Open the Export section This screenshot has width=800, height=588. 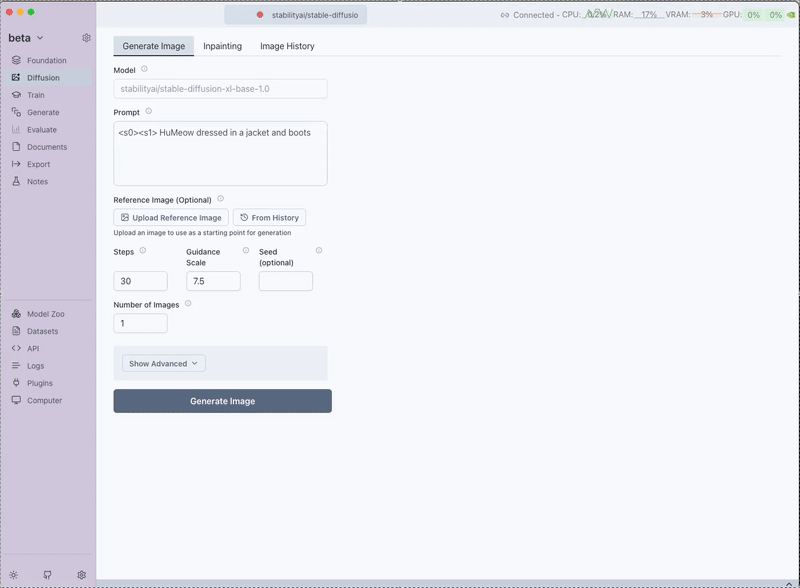38,164
